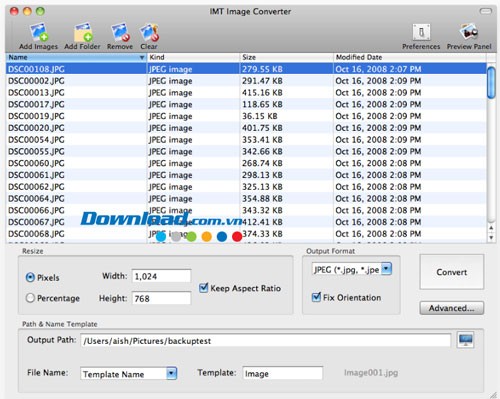This screenshot has width=500, height=399.
Task: Click the Height input field
Action: 161,298
